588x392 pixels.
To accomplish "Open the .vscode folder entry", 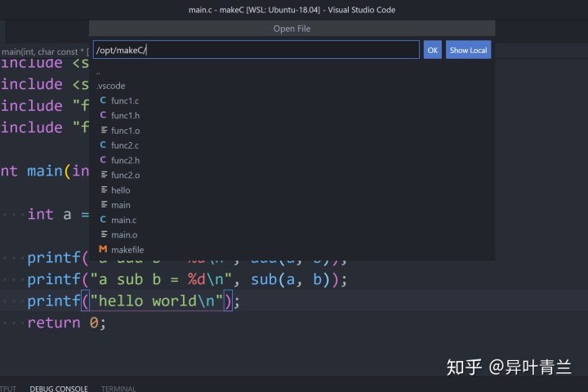I will tap(294, 86).
